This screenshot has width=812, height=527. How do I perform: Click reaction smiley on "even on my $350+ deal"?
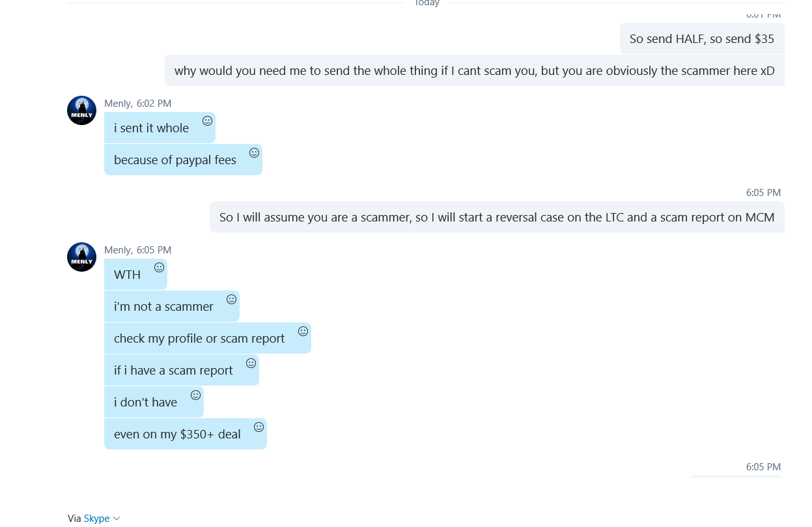pyautogui.click(x=259, y=427)
